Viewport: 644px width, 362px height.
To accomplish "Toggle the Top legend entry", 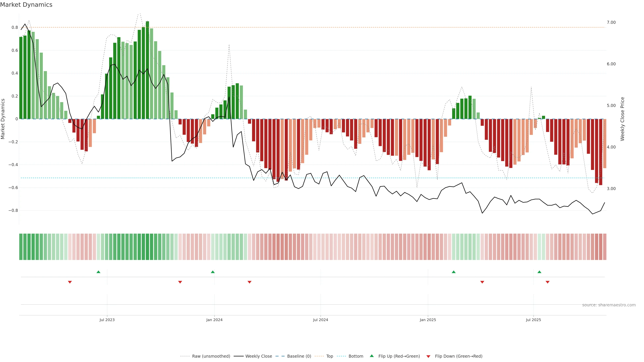I will 330,356.
